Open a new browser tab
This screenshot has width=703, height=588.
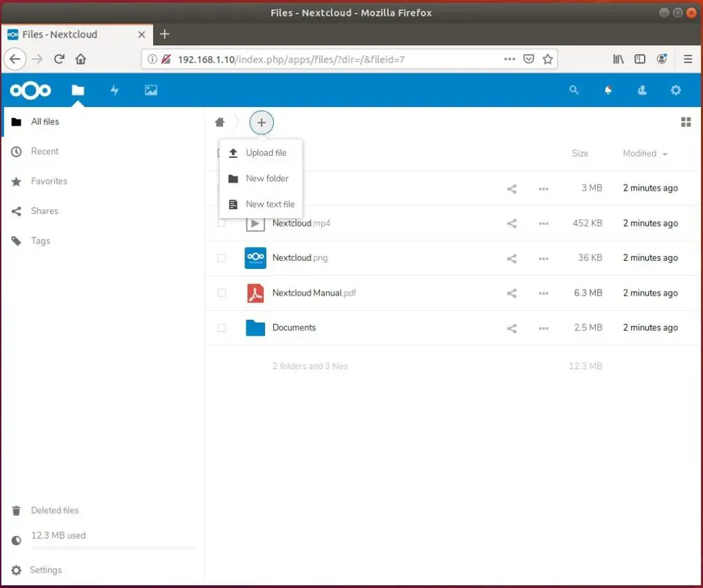pos(165,34)
